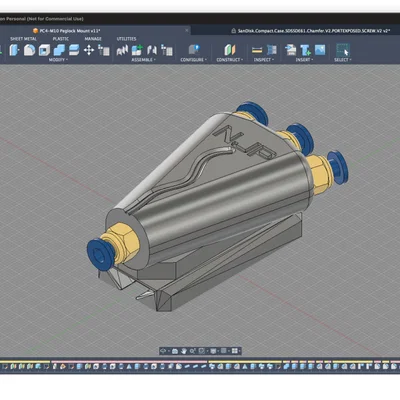
Task: Switch to the UTILITIES tab
Action: 126,39
